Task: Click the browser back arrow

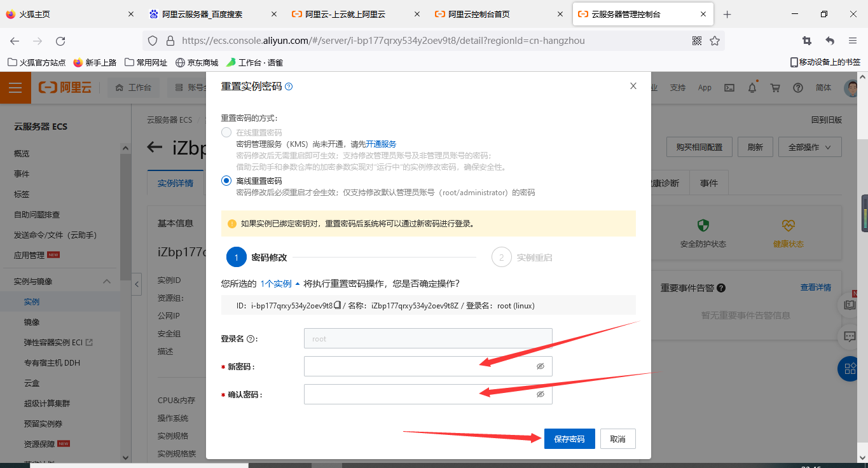Action: coord(15,41)
